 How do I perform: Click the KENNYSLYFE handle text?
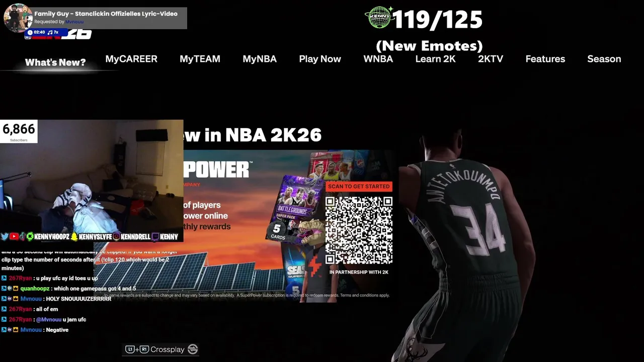point(95,236)
